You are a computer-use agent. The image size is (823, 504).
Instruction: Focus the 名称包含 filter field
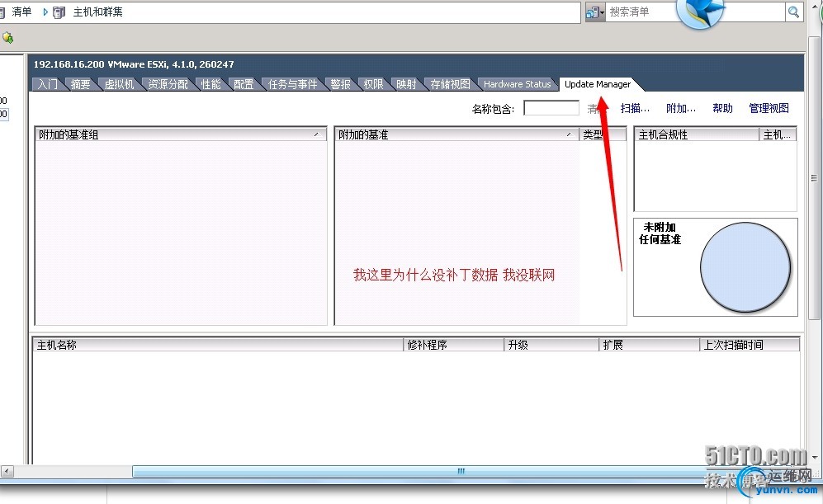(551, 108)
